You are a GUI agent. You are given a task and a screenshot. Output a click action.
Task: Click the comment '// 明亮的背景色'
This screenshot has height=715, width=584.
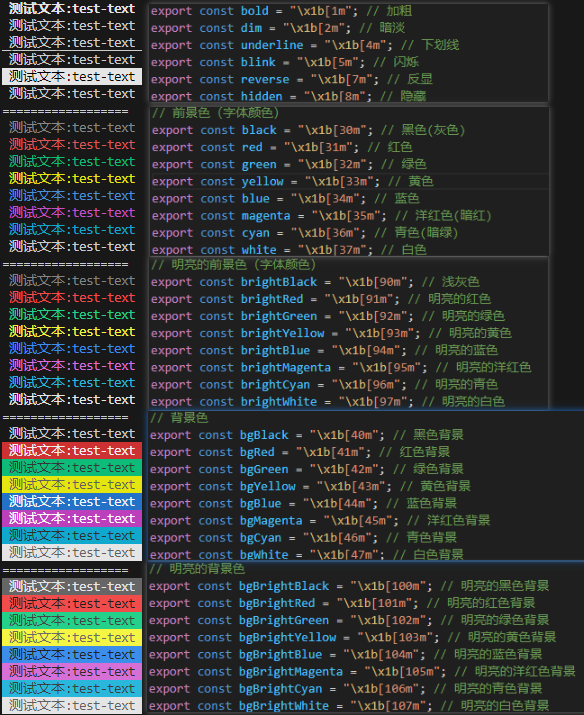(197, 569)
